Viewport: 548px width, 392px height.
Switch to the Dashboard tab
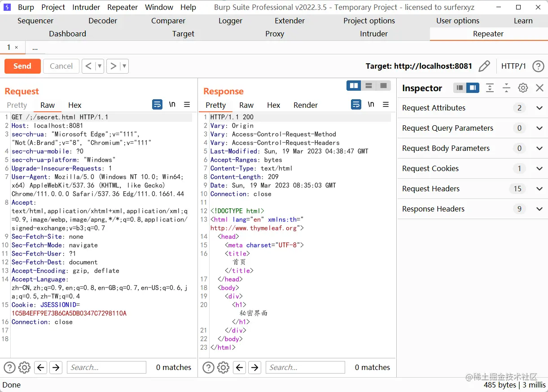[x=67, y=34]
